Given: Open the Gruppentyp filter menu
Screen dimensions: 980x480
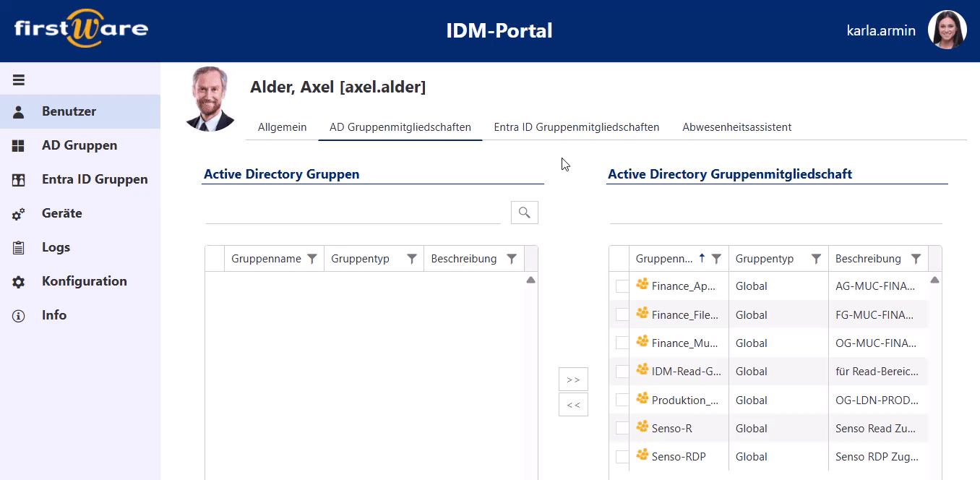Looking at the screenshot, I should 412,258.
